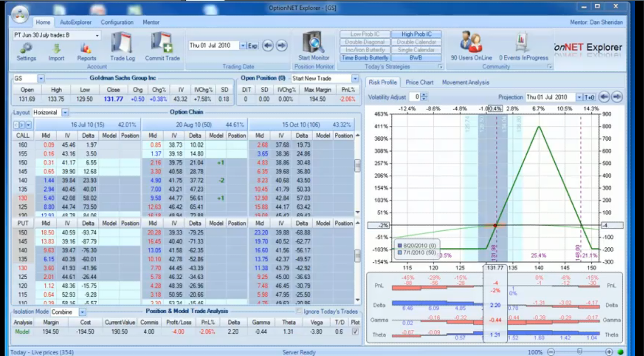Switch to the Price Chart tab
Viewport: 644px width, 356px height.
click(419, 83)
